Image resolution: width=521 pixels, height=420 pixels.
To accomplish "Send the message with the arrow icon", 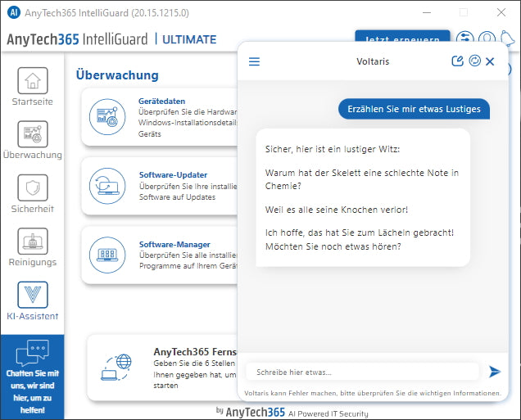I will tap(495, 372).
